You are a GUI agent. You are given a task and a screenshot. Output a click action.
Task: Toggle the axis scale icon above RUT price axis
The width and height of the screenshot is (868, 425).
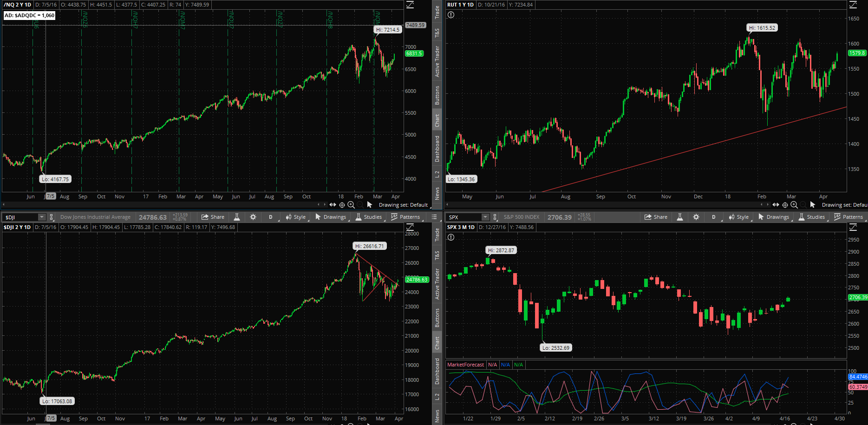[x=853, y=5]
